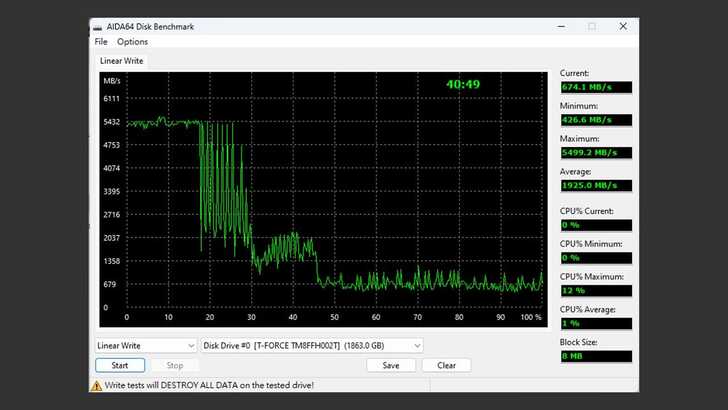Click the 40:49 elapsed timer on graph
Image resolution: width=728 pixels, height=410 pixels.
tap(463, 84)
